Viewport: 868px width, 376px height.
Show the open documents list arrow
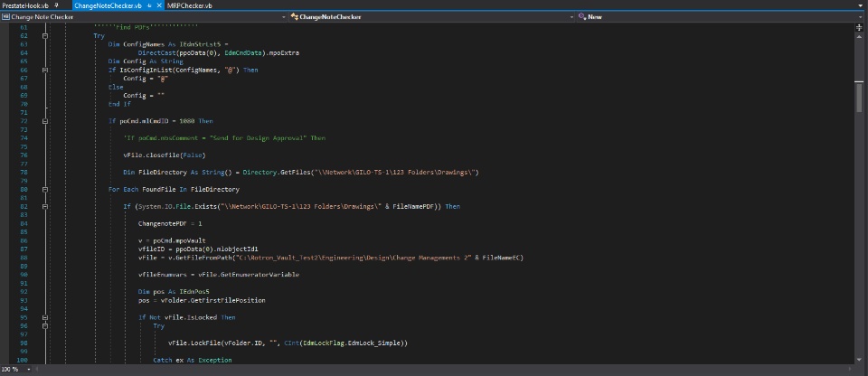point(862,5)
